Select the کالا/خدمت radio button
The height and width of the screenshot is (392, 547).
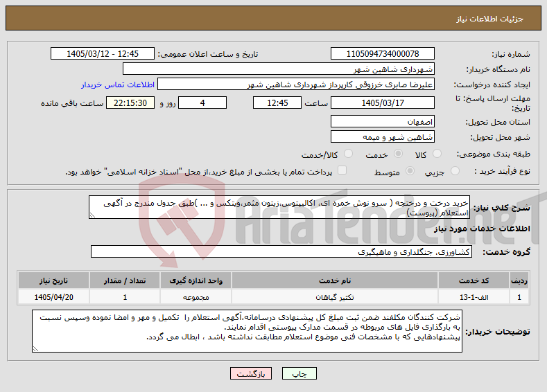point(348,154)
